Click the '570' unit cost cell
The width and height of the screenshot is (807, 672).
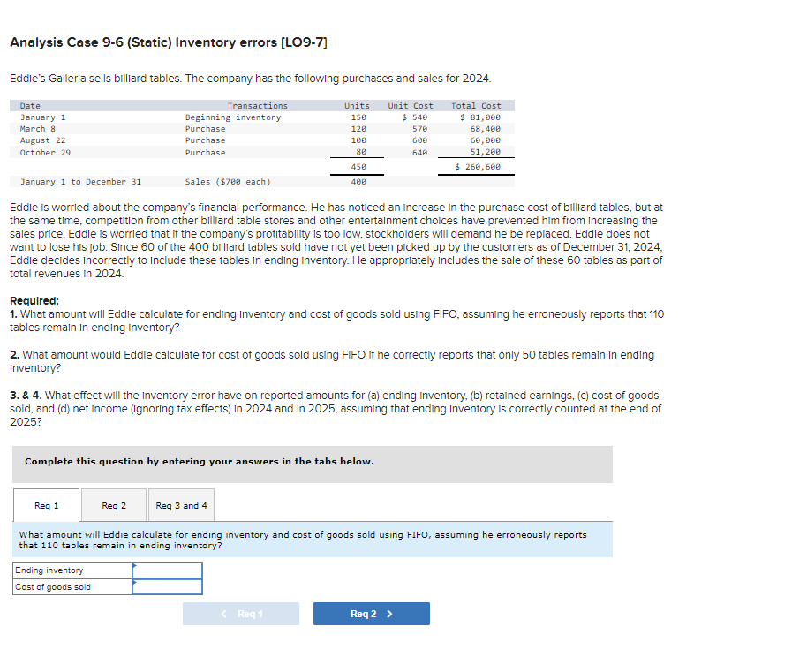pos(419,129)
